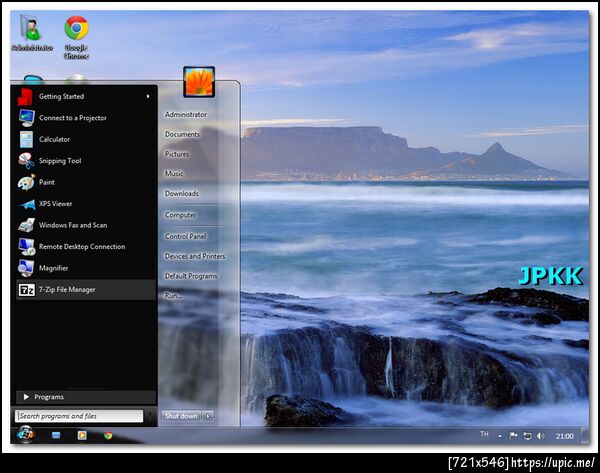Expand the Getting Started submenu arrow
Image resolution: width=600 pixels, height=473 pixels.
(x=148, y=96)
